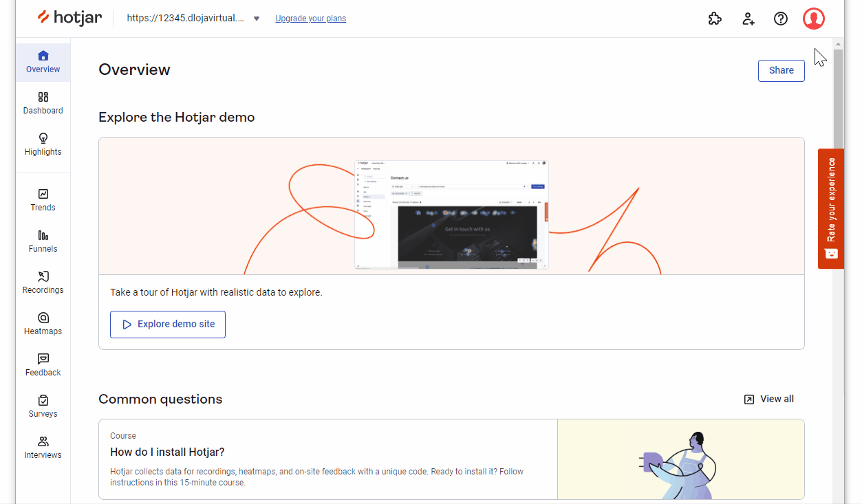The image size is (862, 504).
Task: Click the Overview page heading
Action: [134, 69]
